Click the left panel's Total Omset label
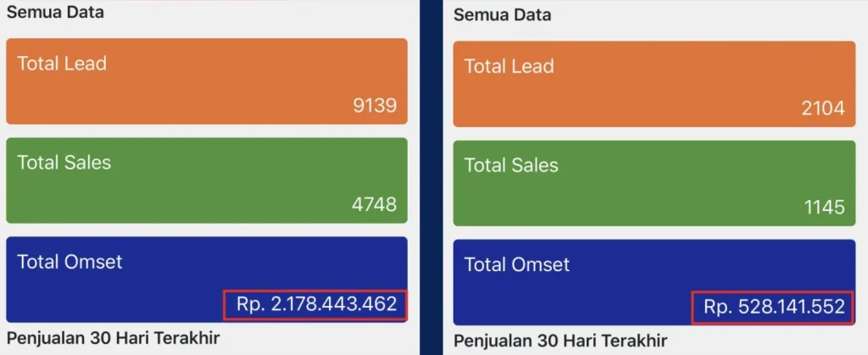The width and height of the screenshot is (868, 355). 70,262
